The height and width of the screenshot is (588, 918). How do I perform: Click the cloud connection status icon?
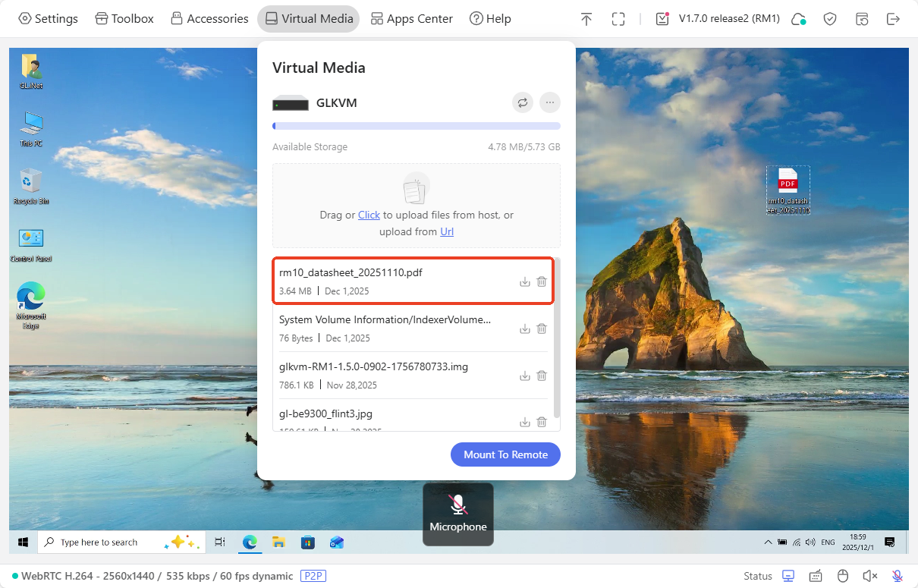click(x=798, y=19)
